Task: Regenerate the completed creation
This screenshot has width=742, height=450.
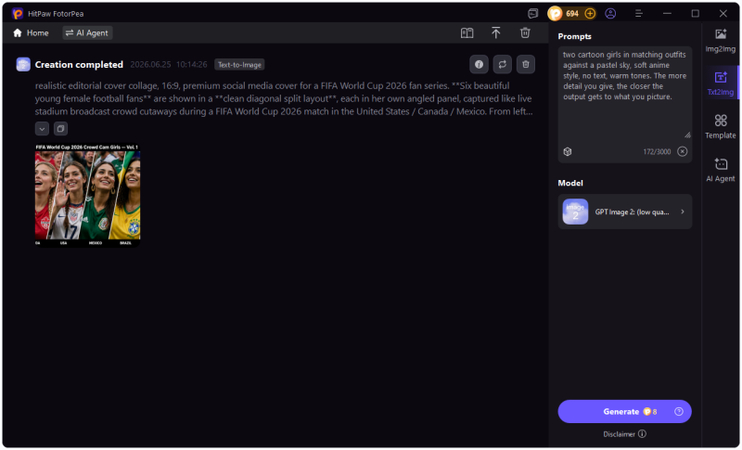Action: pyautogui.click(x=503, y=64)
